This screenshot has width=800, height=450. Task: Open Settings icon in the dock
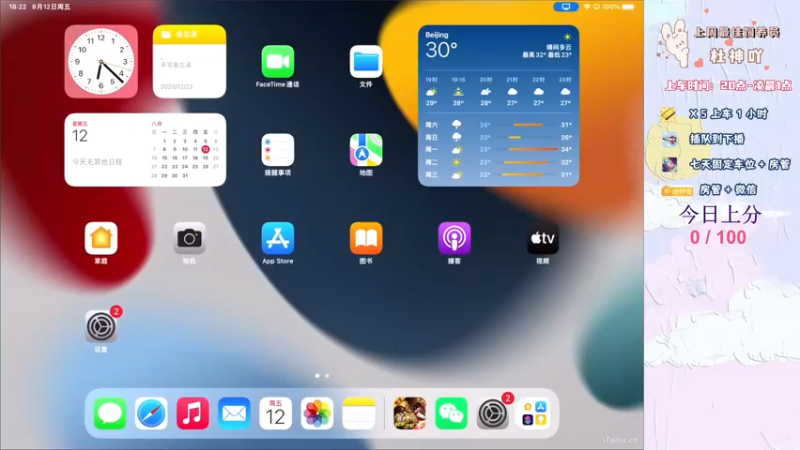[492, 413]
